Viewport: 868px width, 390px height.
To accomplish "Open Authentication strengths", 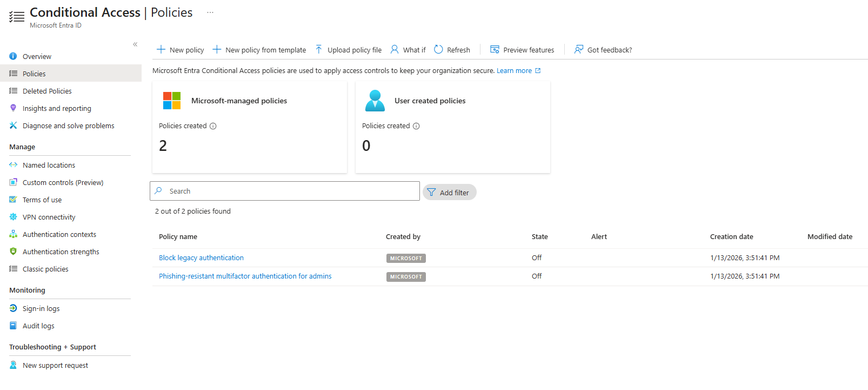I will (x=61, y=252).
